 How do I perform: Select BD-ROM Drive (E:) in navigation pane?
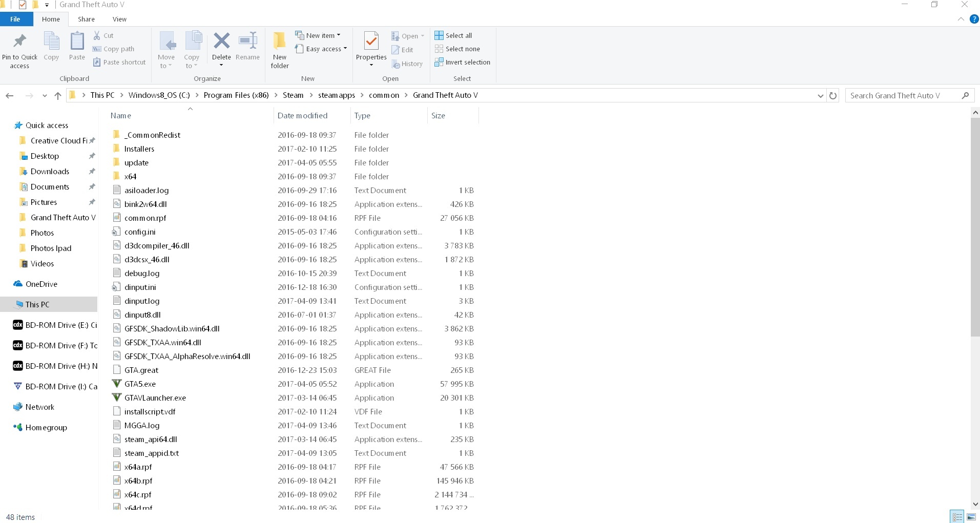55,325
